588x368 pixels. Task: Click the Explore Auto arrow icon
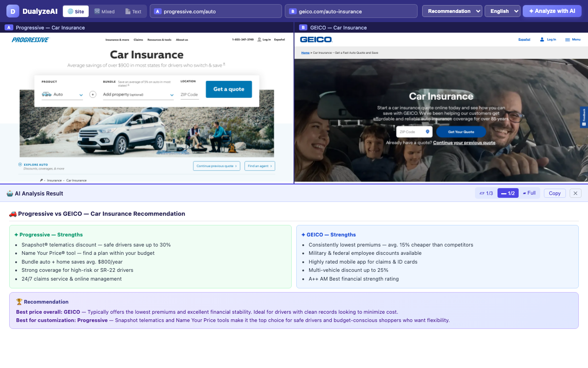tap(20, 164)
